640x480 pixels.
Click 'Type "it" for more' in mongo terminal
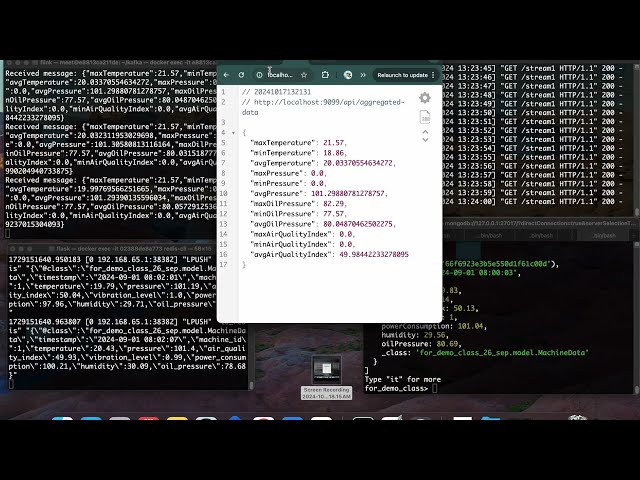402,379
